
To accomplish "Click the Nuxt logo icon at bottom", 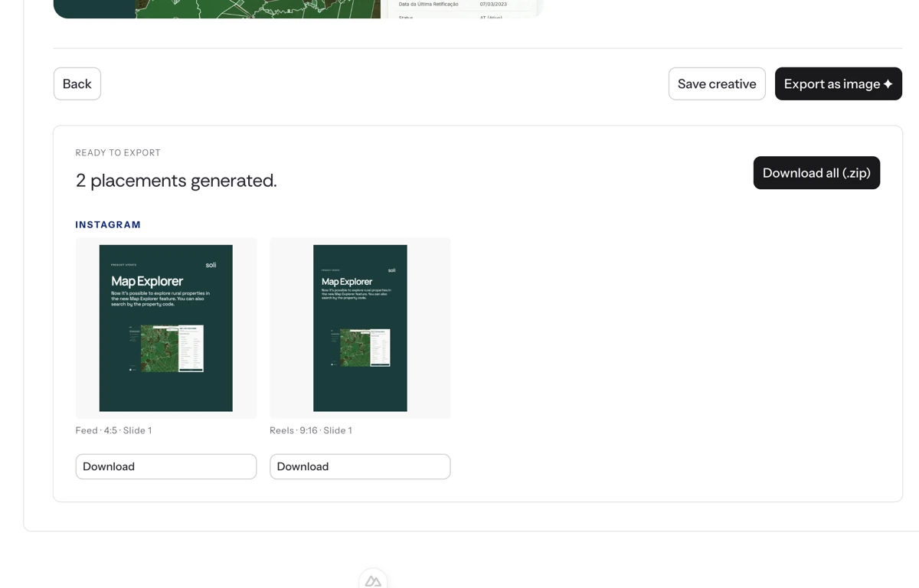I will pyautogui.click(x=373, y=580).
